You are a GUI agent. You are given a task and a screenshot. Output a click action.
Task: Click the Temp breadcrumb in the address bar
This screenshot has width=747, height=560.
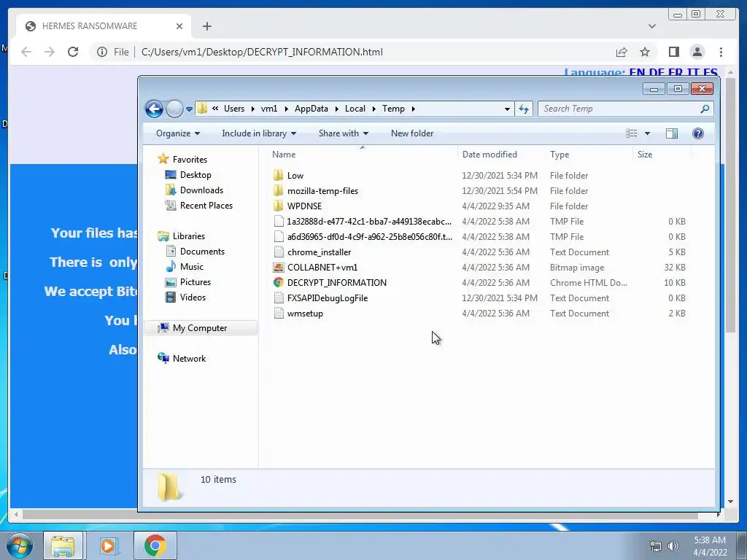[x=393, y=109]
